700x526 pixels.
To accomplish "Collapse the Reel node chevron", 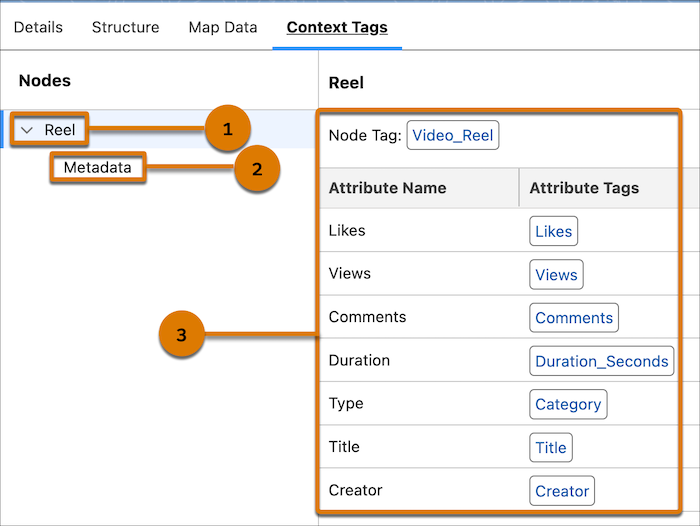I will point(28,130).
